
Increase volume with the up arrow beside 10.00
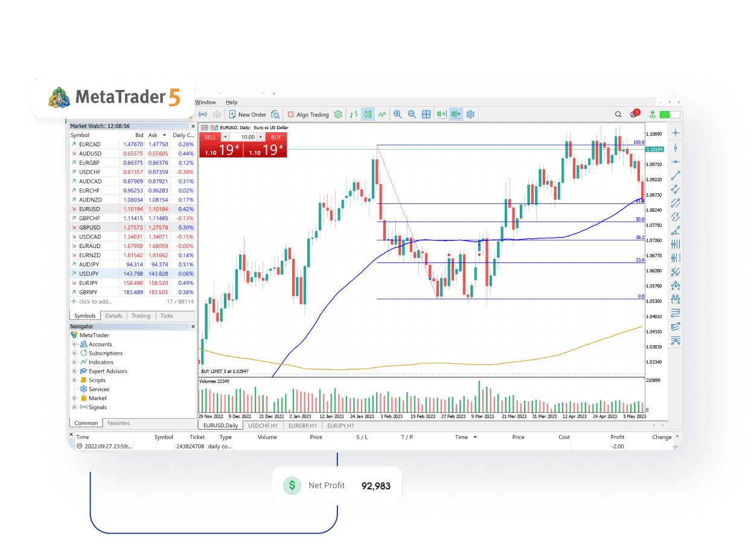tap(261, 137)
